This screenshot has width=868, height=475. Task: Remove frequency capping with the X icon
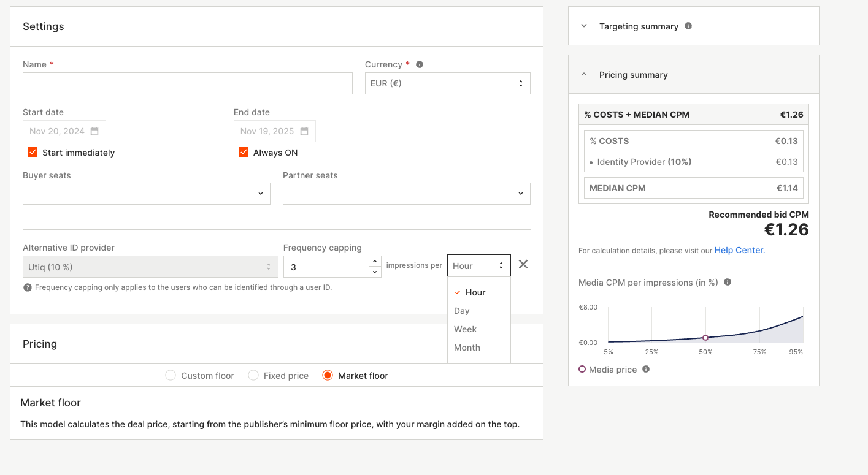[x=523, y=264]
